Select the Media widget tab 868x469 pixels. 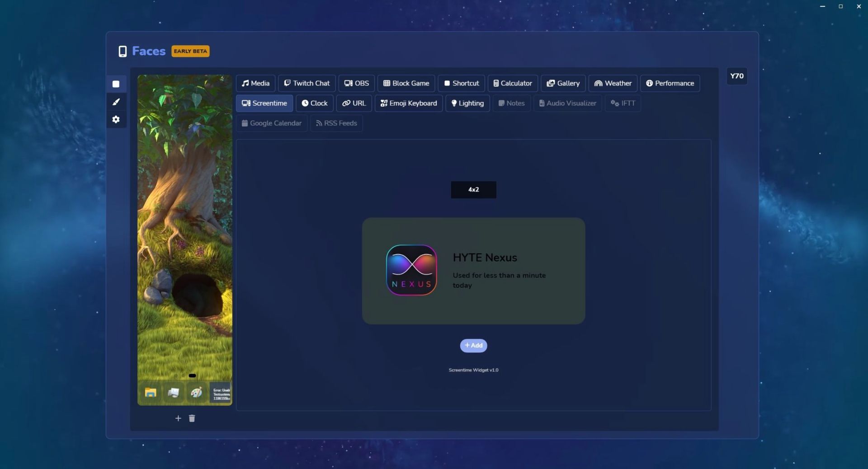click(x=255, y=83)
